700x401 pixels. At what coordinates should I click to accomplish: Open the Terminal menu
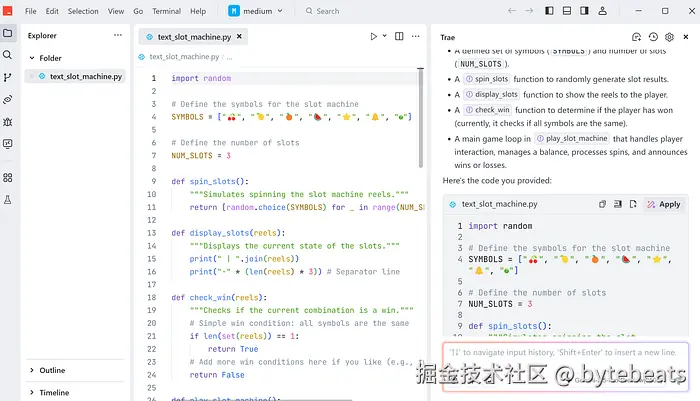point(167,11)
